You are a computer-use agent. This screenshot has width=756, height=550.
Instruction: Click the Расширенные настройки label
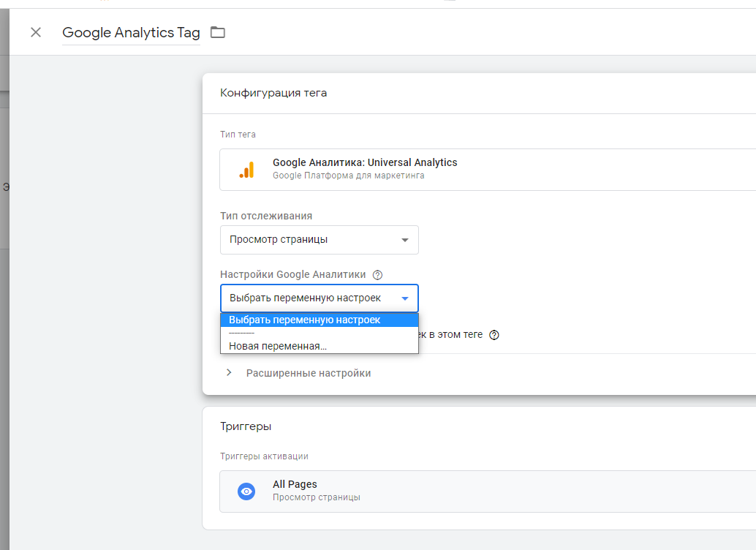(x=309, y=373)
